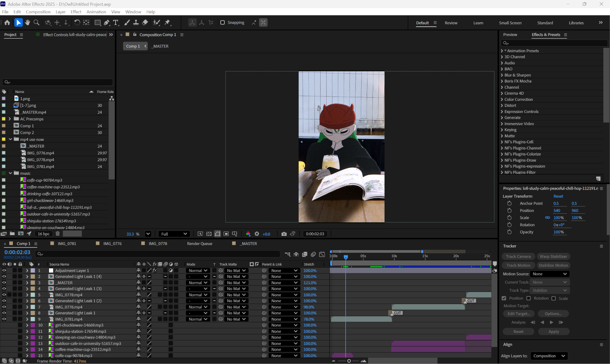Click the Warp Stabilizer button
610x364 pixels.
pos(553,256)
